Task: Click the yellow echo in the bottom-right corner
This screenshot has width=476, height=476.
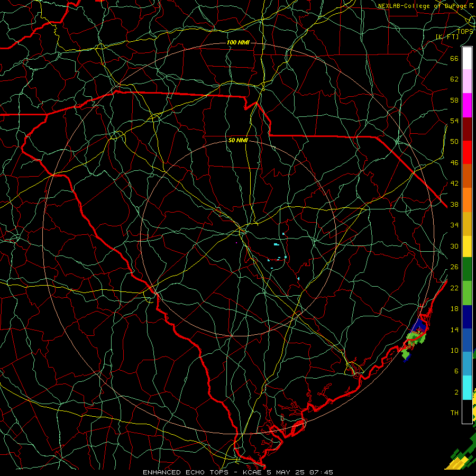Action: (x=455, y=463)
